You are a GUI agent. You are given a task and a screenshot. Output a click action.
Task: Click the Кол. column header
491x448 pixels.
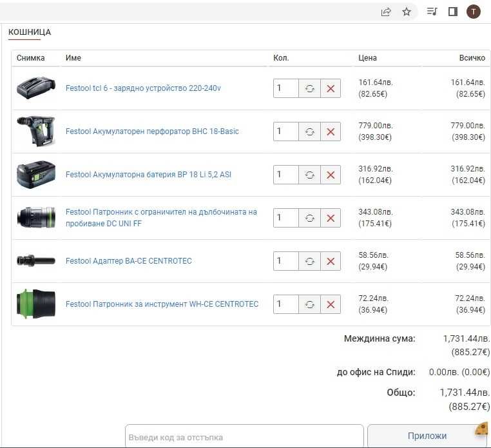tap(281, 58)
